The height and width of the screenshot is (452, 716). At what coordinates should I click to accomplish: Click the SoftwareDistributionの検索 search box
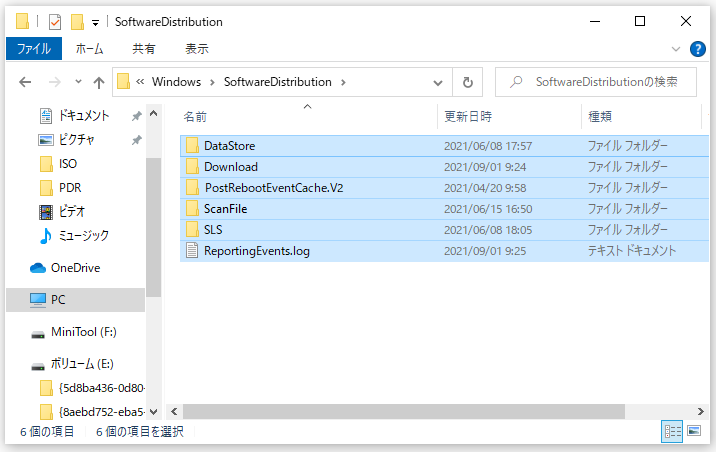[596, 82]
